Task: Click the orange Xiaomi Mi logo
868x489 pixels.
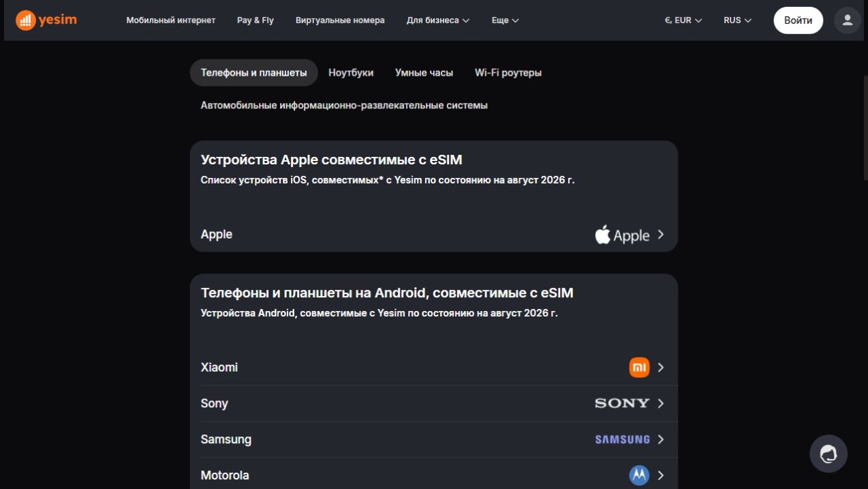Action: [x=639, y=368]
